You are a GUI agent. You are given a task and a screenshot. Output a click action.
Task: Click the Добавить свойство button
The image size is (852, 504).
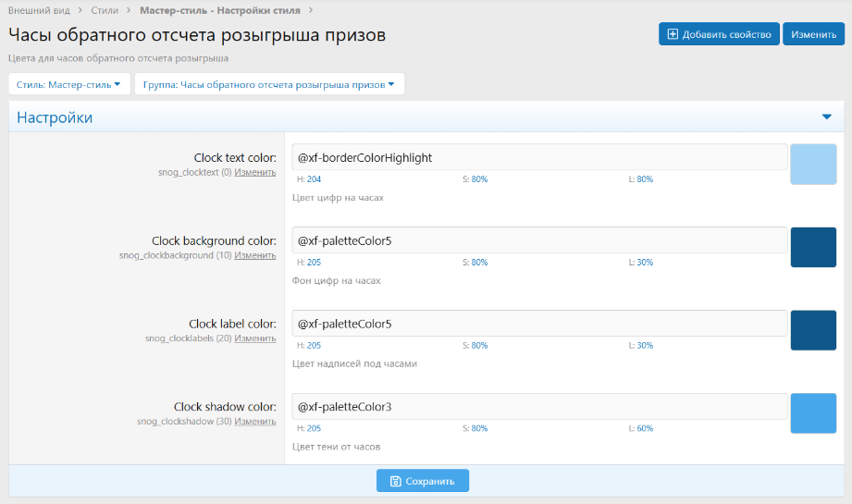click(x=719, y=34)
